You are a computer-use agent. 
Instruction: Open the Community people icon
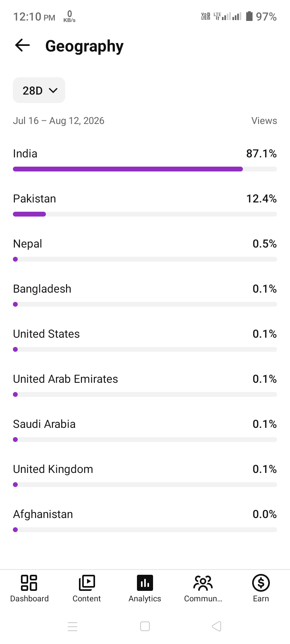[x=203, y=582]
